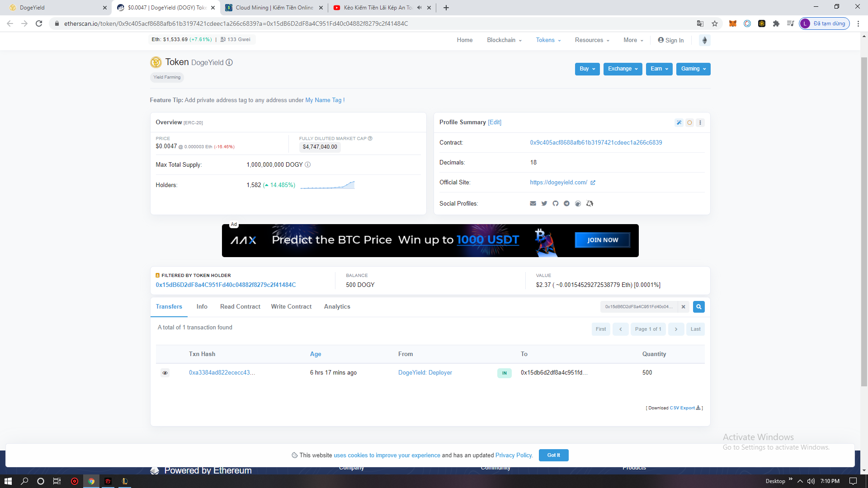
Task: Expand the Buy dropdown button
Action: click(587, 69)
